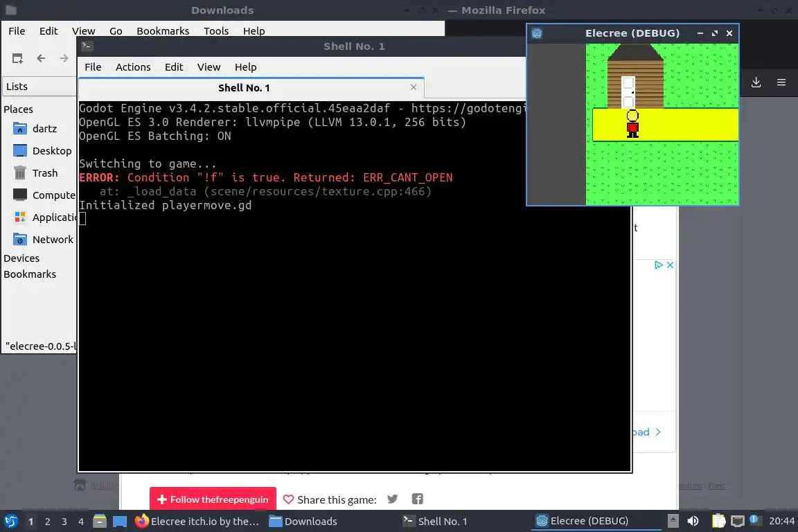Click the cabin door in Elecree game
The width and height of the screenshot is (798, 532).
pos(628,93)
